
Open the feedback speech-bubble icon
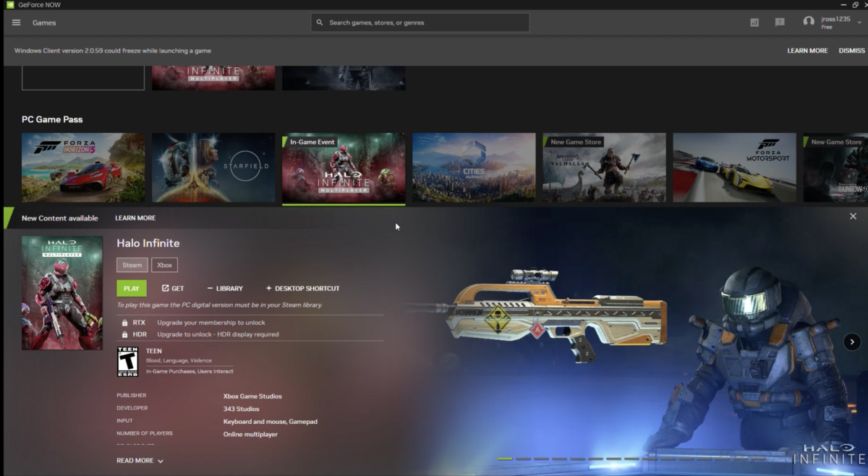pos(780,22)
